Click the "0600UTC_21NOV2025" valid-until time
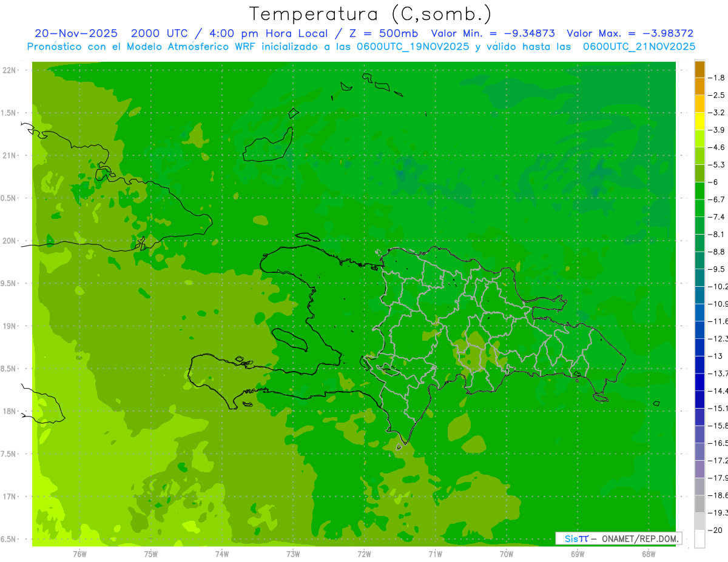Screen dimensions: 728x562 click(639, 47)
